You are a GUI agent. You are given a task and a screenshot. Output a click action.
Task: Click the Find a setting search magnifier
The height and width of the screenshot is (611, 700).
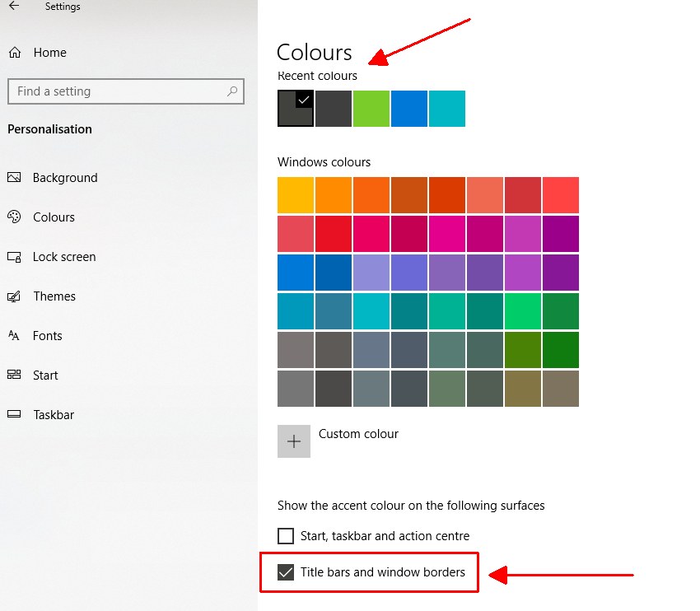pos(233,91)
